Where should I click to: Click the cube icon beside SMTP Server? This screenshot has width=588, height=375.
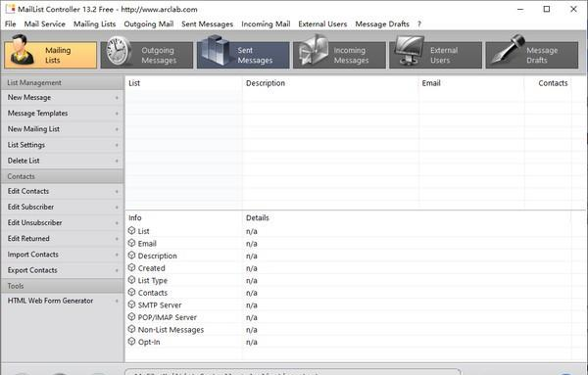(131, 305)
